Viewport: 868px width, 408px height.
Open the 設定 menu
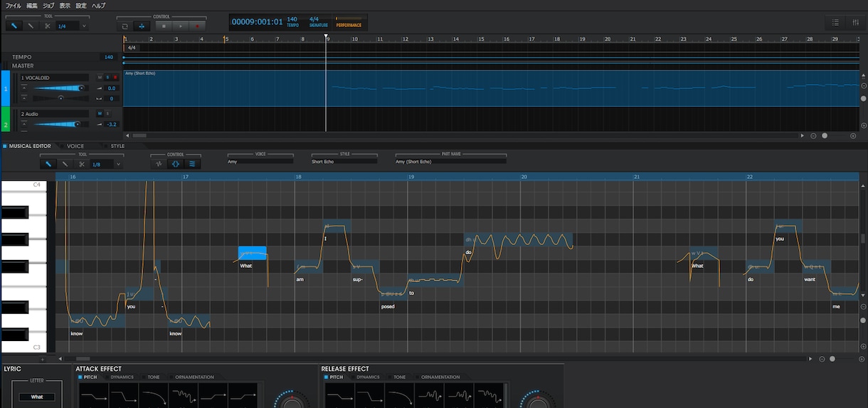click(x=81, y=5)
